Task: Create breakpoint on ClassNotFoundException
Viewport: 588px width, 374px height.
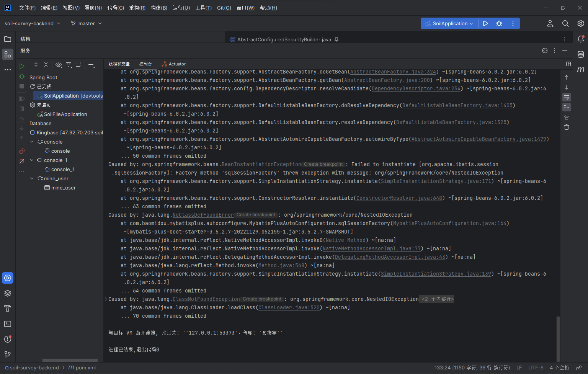Action: pos(262,299)
